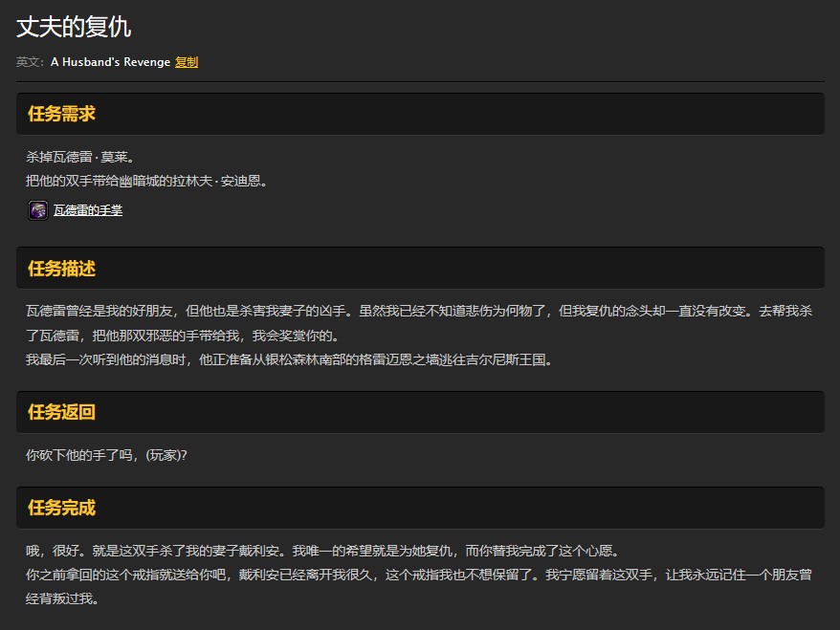Screen dimensions: 840x630
Task: Click description line starting 我最后一次听到他的消息
Action: point(289,360)
